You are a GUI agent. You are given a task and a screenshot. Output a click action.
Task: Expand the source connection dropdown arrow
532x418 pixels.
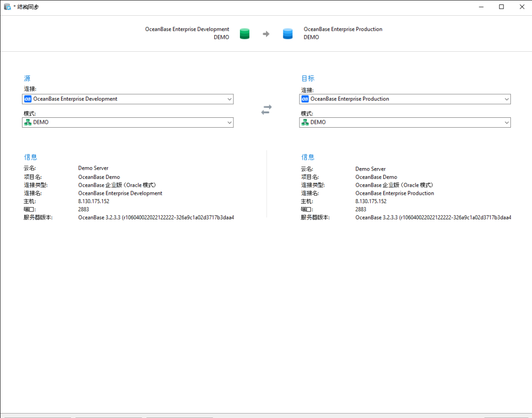[230, 99]
